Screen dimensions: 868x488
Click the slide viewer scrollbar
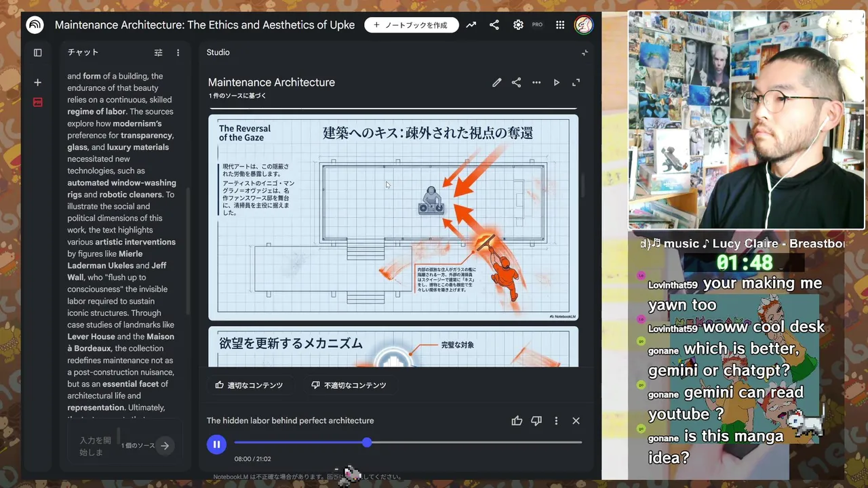582,184
